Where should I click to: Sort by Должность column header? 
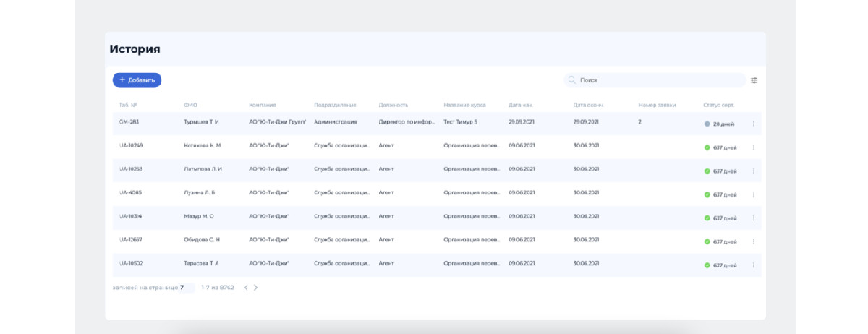tap(393, 105)
